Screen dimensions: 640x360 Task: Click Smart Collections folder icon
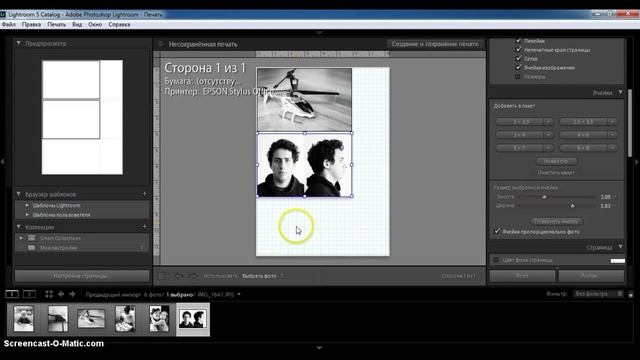point(31,238)
